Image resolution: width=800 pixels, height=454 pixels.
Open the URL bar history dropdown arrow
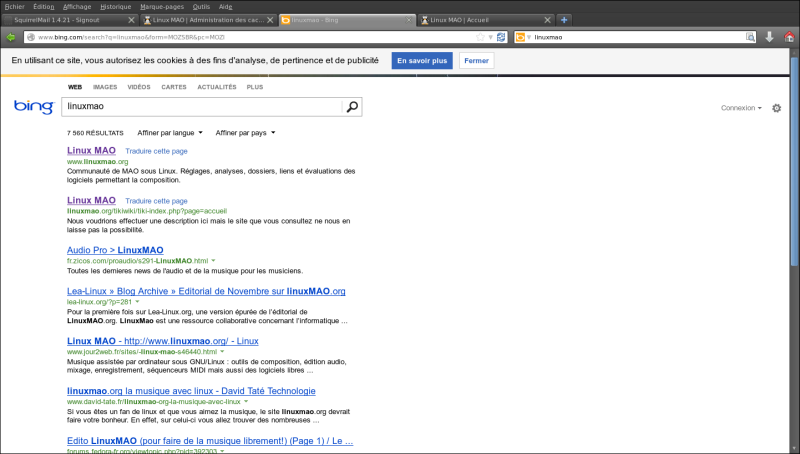pyautogui.click(x=490, y=37)
